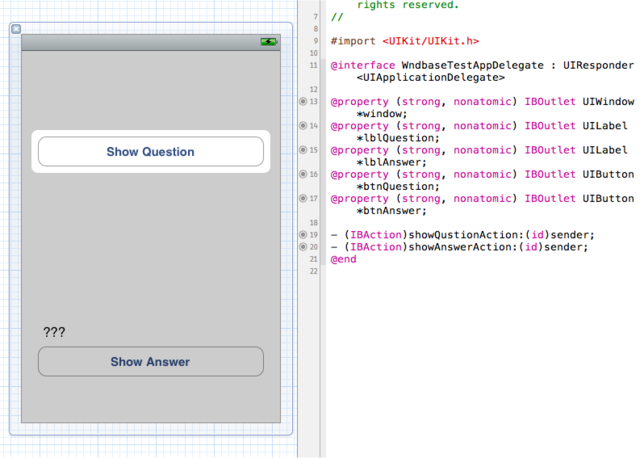Image resolution: width=640 pixels, height=458 pixels.
Task: Click the #import directive
Action: coord(353,41)
